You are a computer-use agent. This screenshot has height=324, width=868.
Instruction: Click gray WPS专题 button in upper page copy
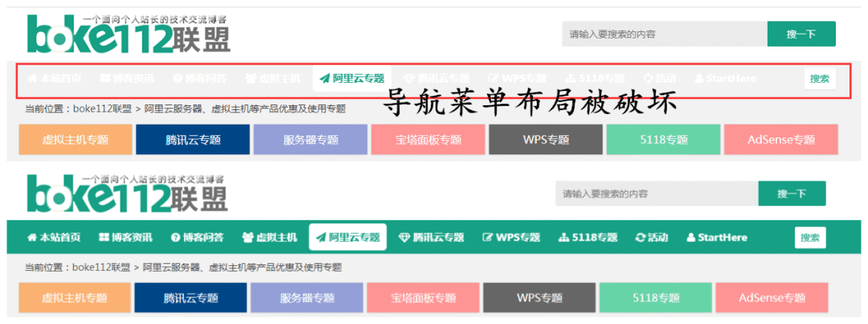546,139
